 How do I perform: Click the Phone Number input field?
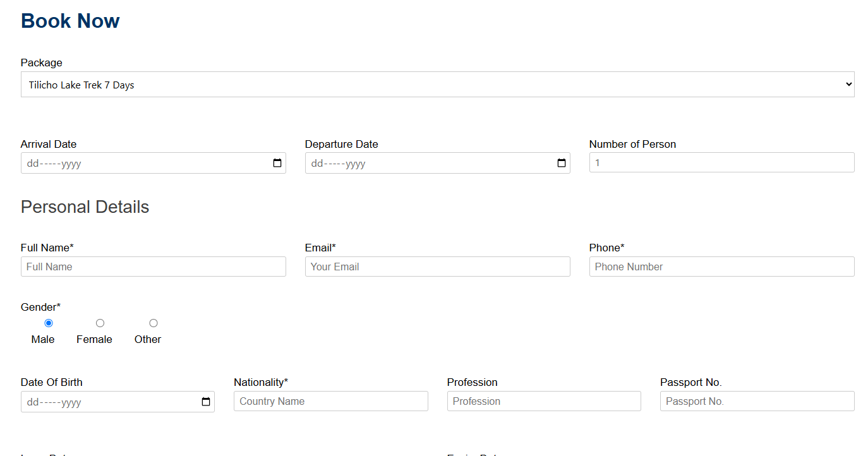tap(721, 267)
